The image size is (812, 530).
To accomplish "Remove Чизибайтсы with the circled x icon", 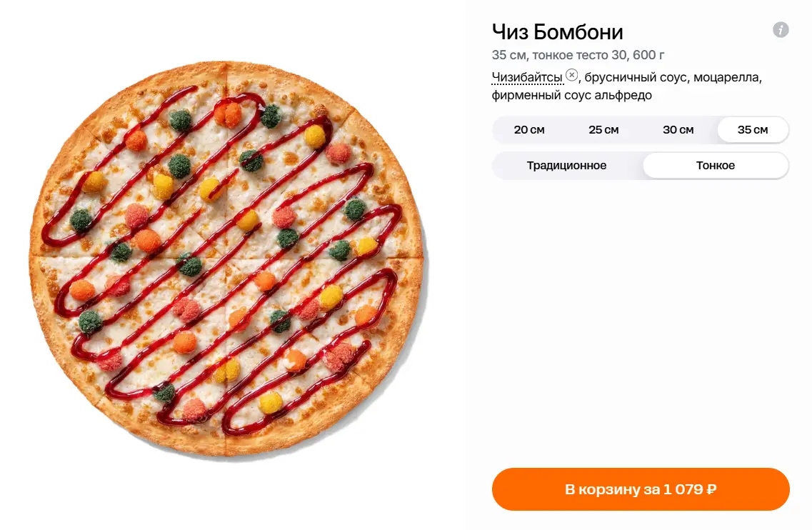I will [572, 75].
